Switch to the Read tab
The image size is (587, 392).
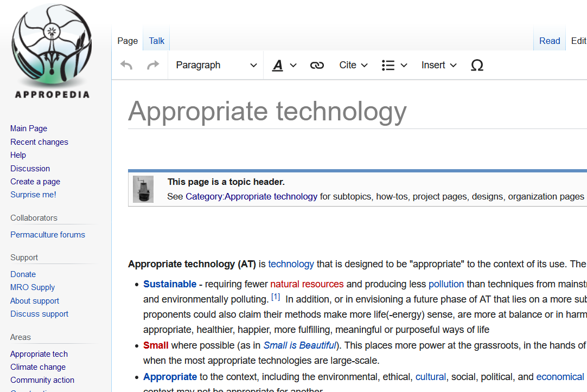[549, 41]
